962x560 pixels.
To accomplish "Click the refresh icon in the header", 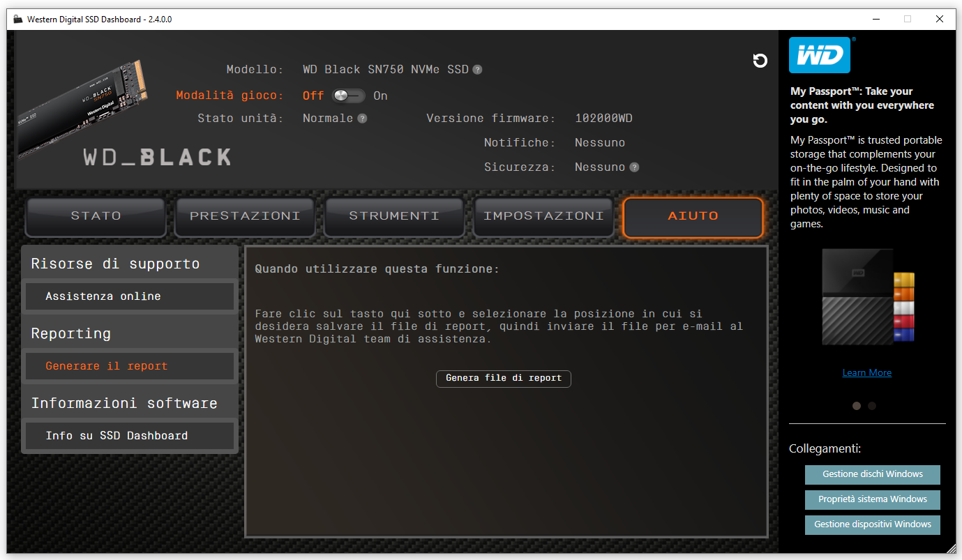I will click(760, 61).
